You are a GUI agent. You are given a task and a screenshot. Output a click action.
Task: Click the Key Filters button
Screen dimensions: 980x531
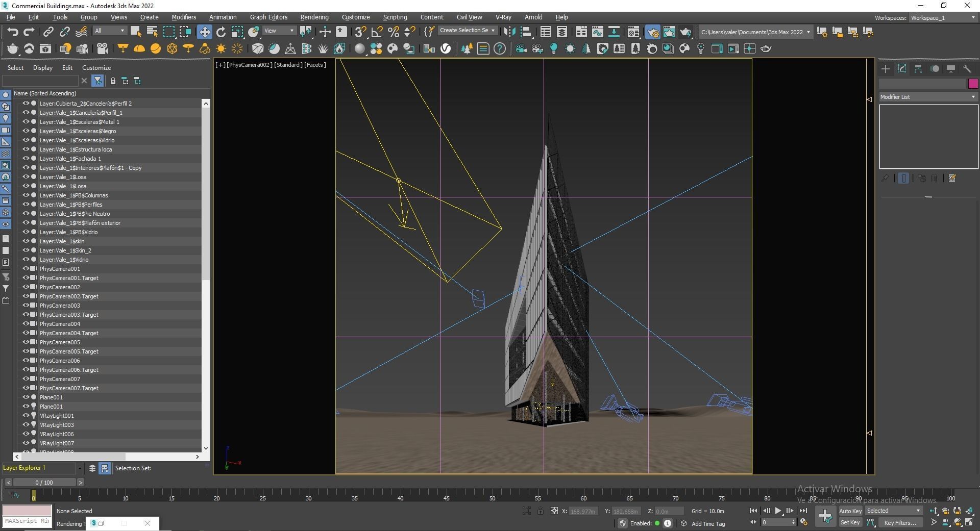point(900,522)
